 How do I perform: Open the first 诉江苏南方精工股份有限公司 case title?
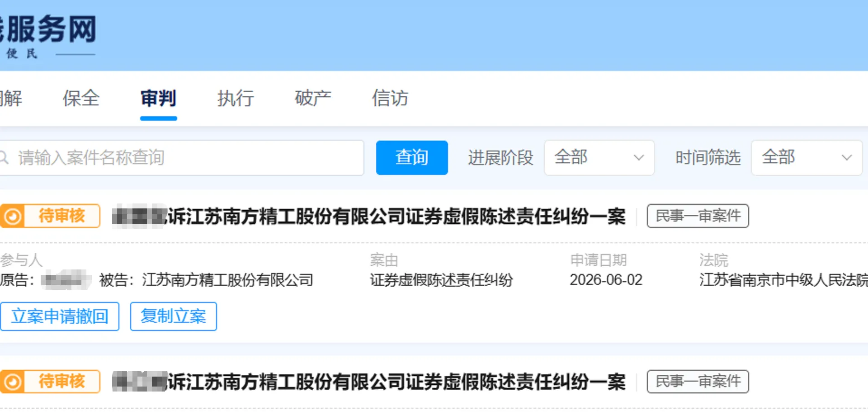tap(369, 216)
